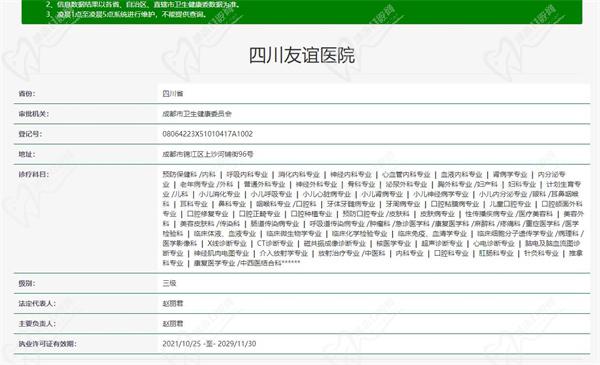This screenshot has height=365, width=600.
Task: Click the 儿童口腔专业 department entry
Action: 510,204
